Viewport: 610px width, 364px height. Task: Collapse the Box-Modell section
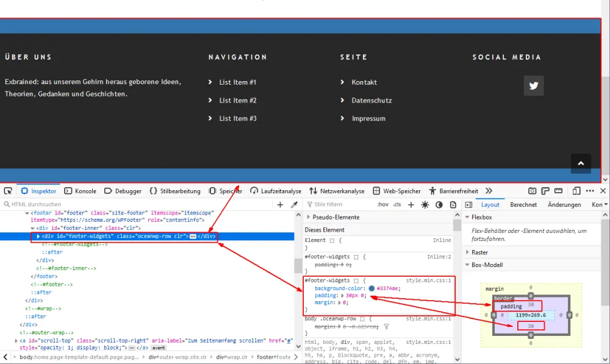467,265
